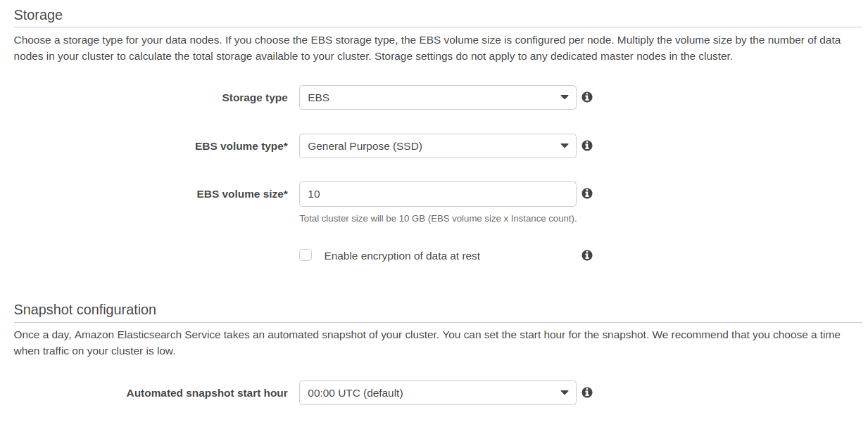Click the EBS dropdown's chevron arrow
868x422 pixels.
[x=564, y=97]
